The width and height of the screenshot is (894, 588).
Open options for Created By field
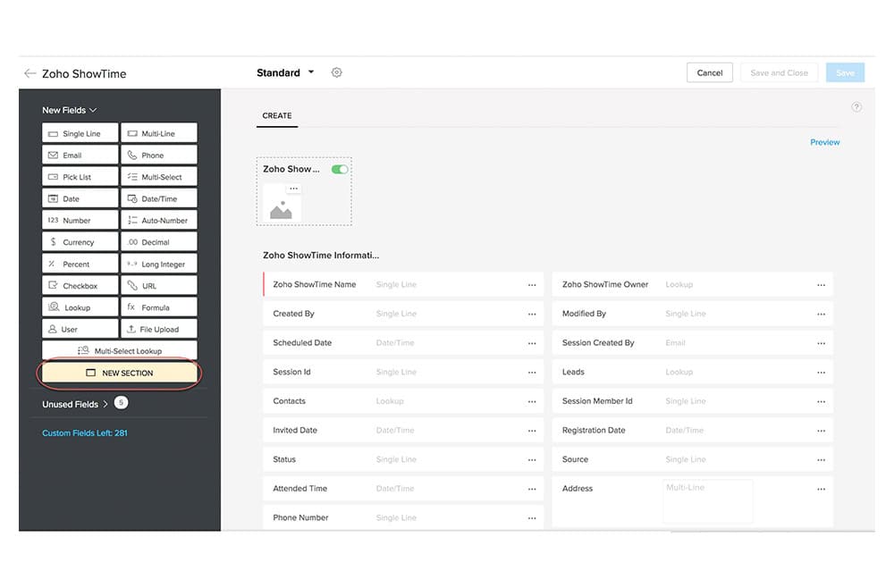(532, 314)
